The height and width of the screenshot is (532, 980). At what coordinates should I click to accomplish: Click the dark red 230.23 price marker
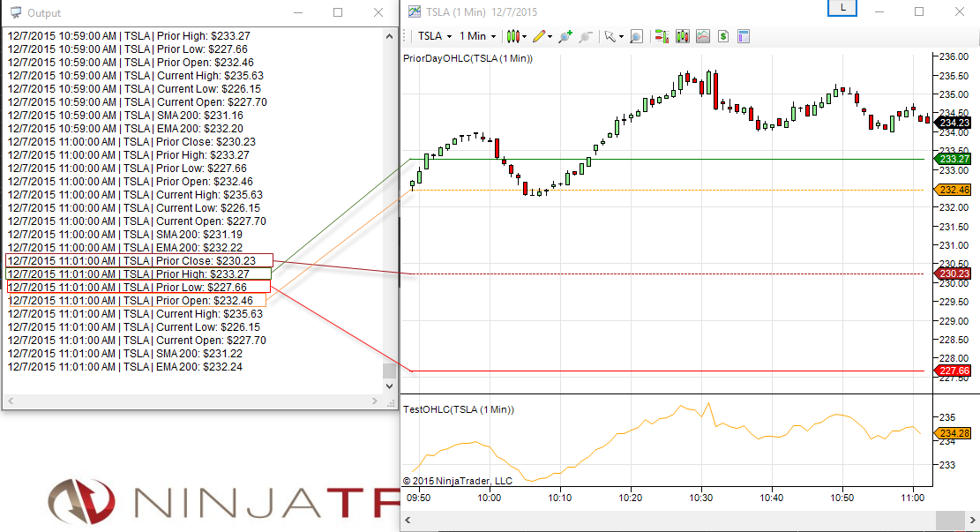tap(954, 273)
